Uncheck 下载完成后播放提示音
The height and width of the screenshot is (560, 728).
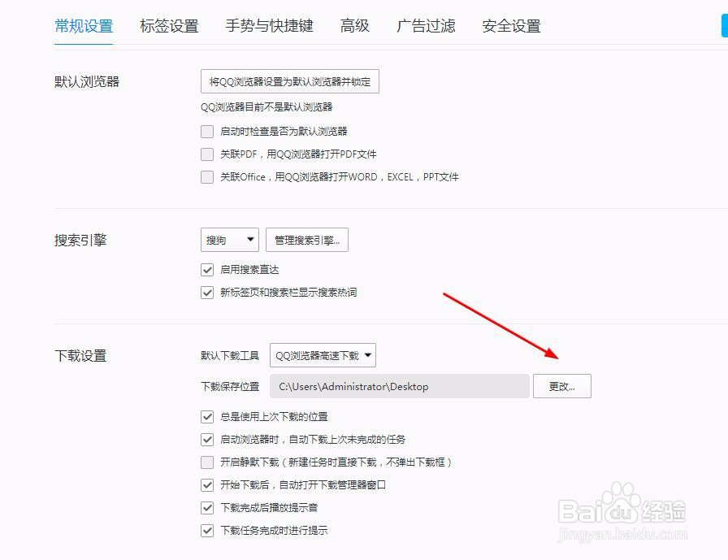pyautogui.click(x=207, y=507)
